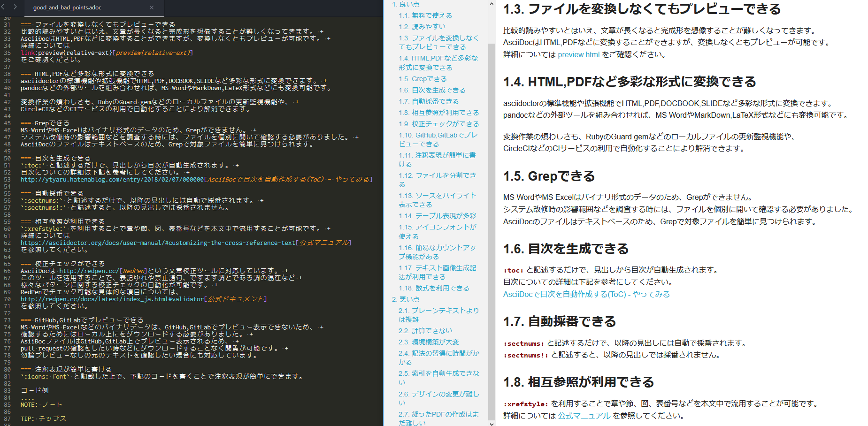Screen dimensions: 868x426
Task: Click editor line number 73
Action: (7, 320)
